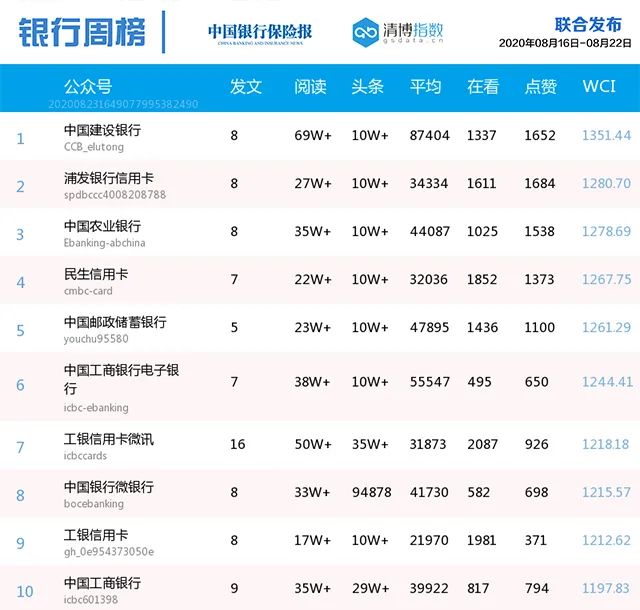The width and height of the screenshot is (640, 610).
Task: Click the 在看 value 2087
Action: [x=482, y=444]
